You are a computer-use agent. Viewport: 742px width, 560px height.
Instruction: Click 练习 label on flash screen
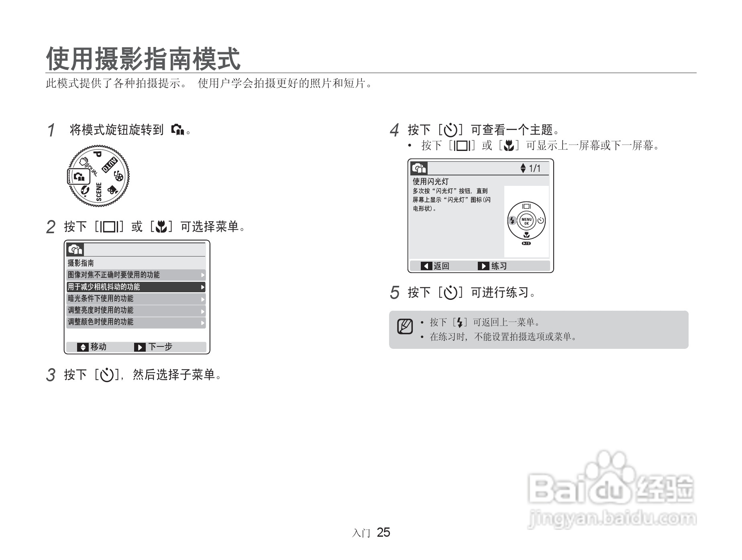click(499, 266)
